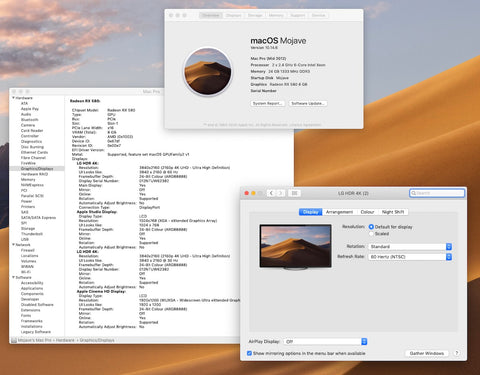Collapse the Hardware section in System Report

click(x=14, y=98)
